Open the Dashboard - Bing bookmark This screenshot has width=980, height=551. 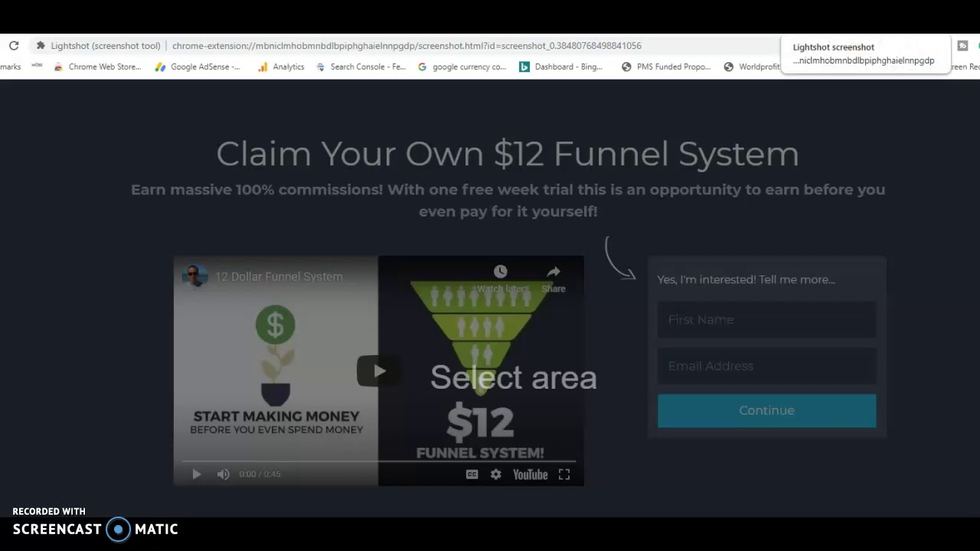561,67
